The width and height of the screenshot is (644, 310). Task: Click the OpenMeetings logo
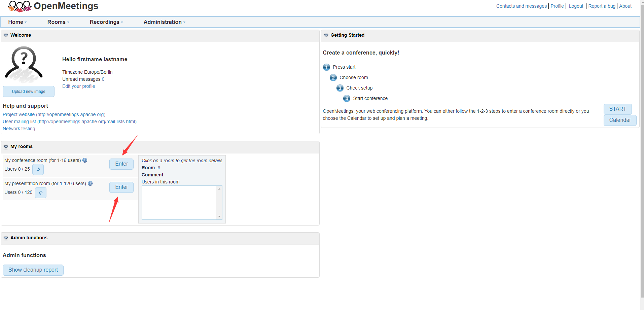[53, 6]
